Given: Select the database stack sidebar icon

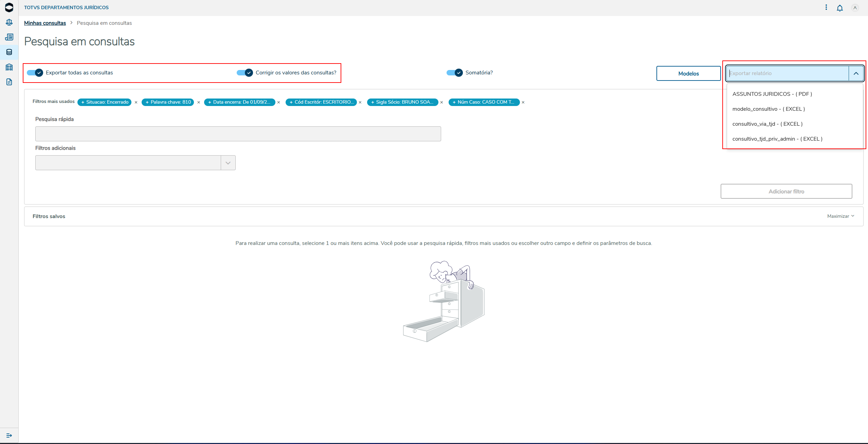Looking at the screenshot, I should pos(9,52).
